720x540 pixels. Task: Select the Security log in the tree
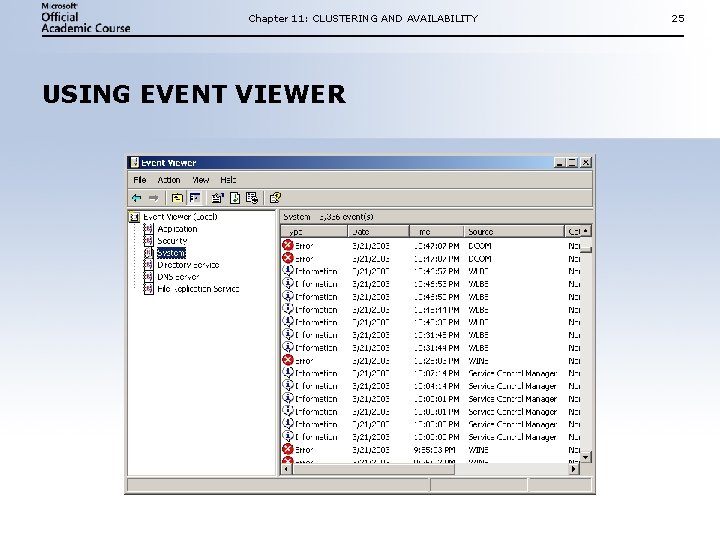click(x=172, y=241)
